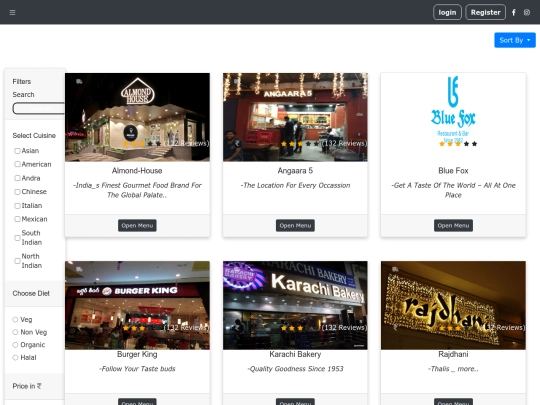The width and height of the screenshot is (540, 405).
Task: Click the star rating on Blue Fox
Action: [458, 144]
